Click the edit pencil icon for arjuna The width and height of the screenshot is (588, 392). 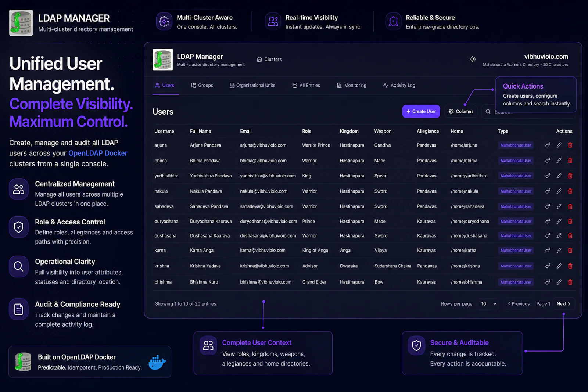coord(559,145)
